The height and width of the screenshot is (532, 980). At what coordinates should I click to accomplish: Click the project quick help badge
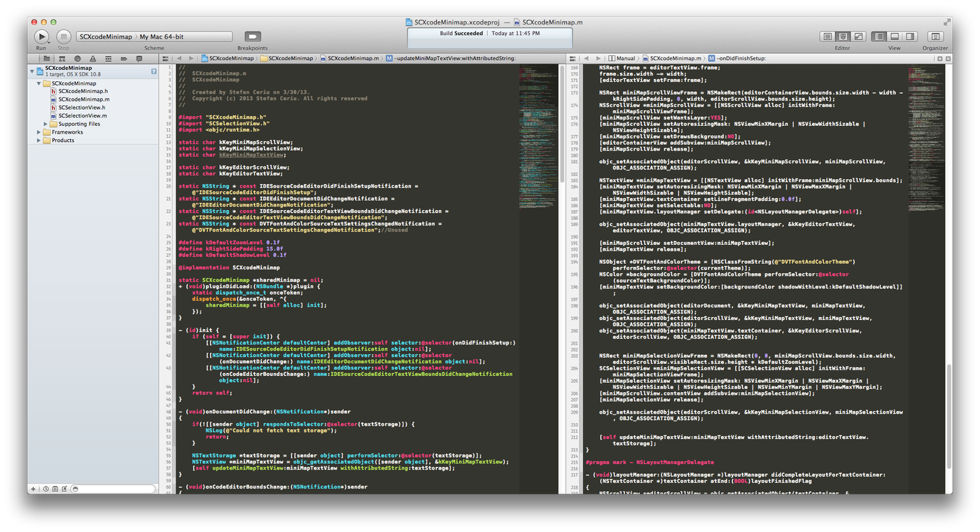point(154,71)
